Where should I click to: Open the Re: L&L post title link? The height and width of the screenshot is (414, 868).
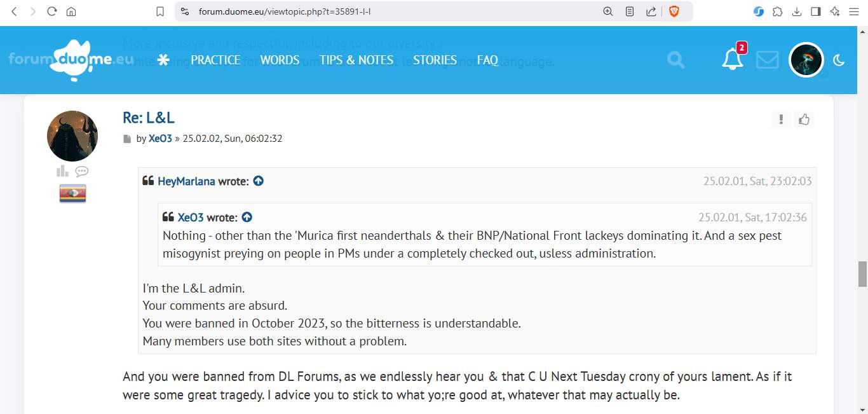pyautogui.click(x=148, y=118)
